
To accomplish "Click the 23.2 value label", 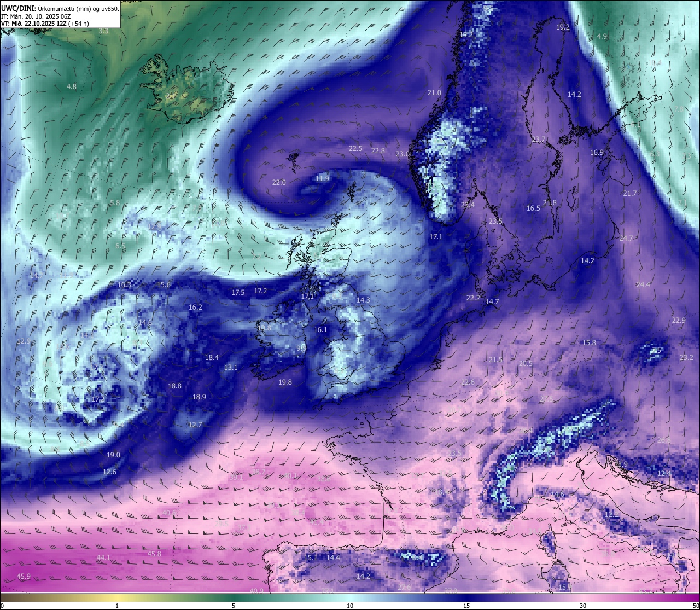I will (686, 357).
